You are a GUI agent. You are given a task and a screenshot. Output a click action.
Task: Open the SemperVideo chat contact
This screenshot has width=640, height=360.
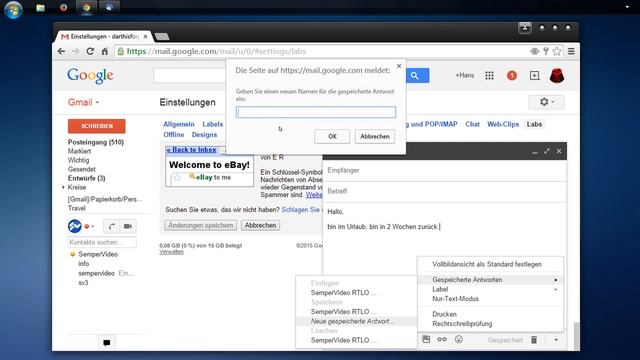98,254
